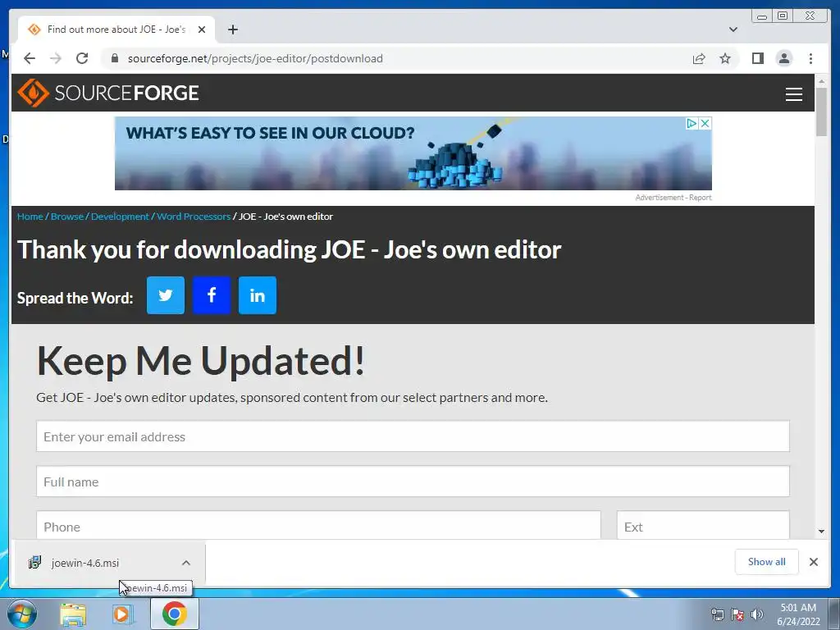The image size is (840, 630).
Task: Share on Facebook
Action: click(212, 295)
